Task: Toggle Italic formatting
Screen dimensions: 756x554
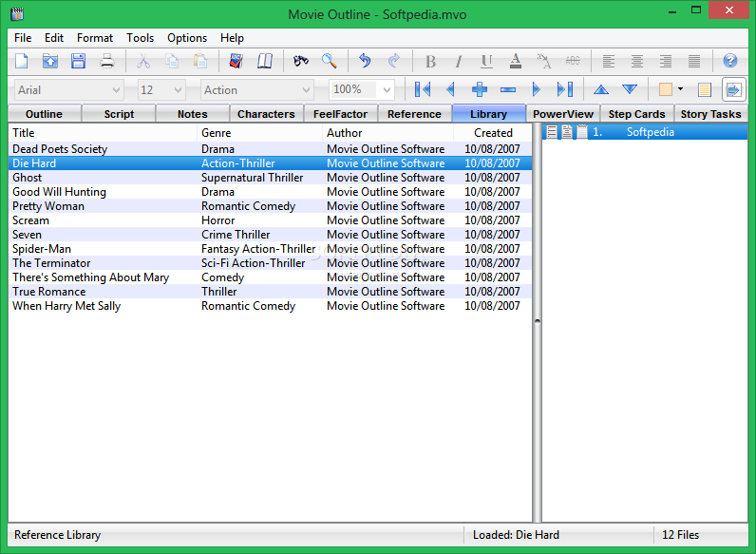Action: click(x=459, y=61)
